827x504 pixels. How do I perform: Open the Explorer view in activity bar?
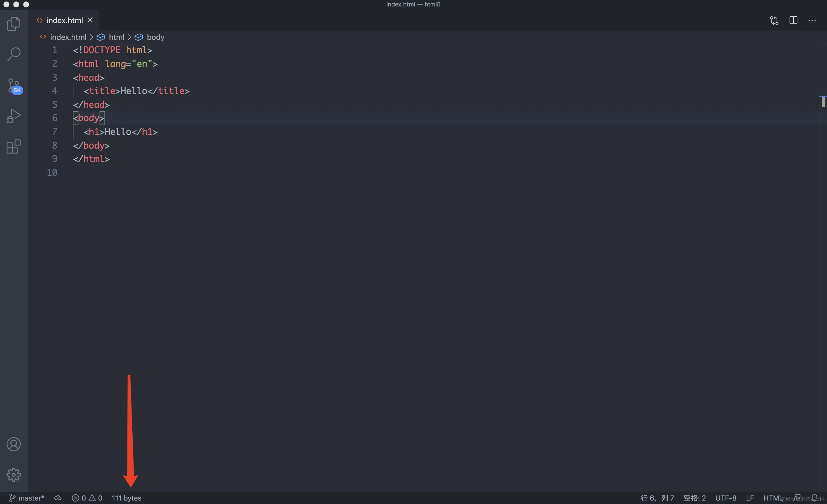[x=13, y=24]
